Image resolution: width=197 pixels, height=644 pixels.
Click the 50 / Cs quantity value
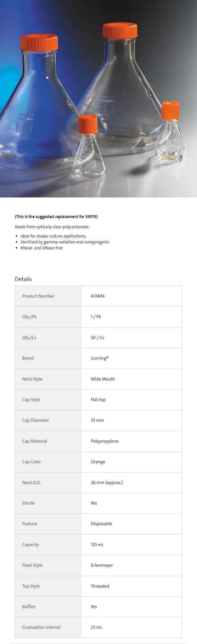click(x=97, y=337)
